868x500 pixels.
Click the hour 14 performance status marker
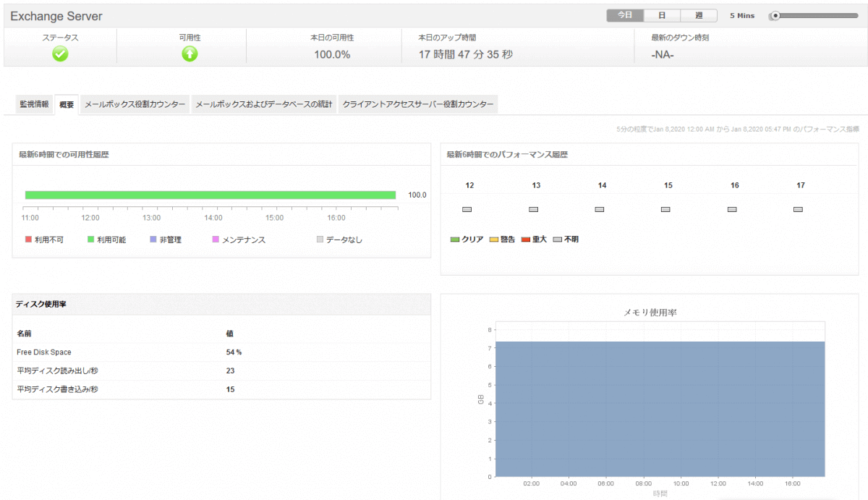tap(599, 209)
